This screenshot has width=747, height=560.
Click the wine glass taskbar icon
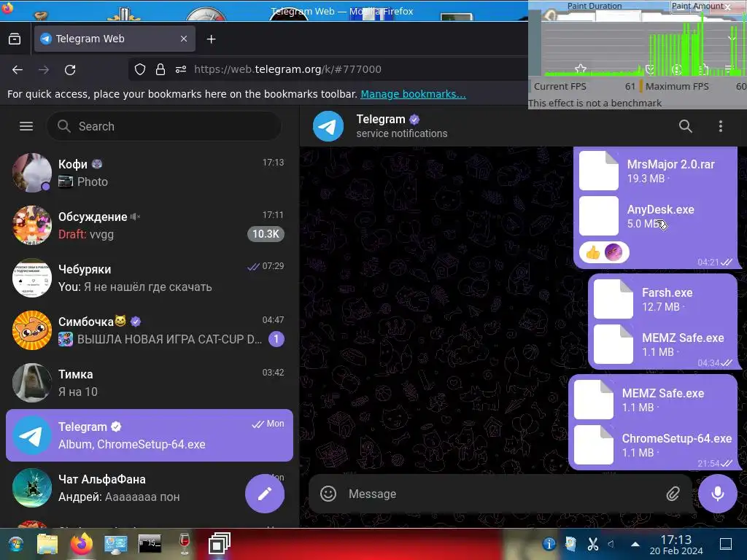[x=185, y=544]
